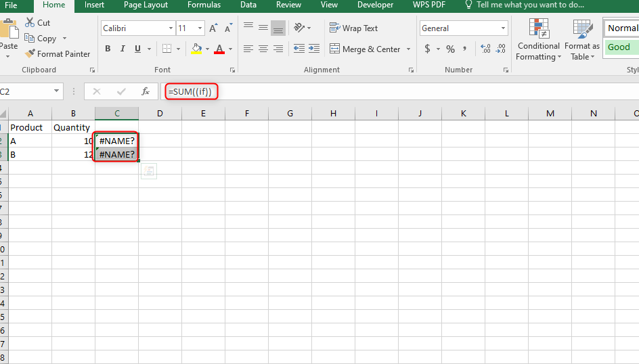Open Font dialog launcher
This screenshot has height=364, width=639.
coord(232,70)
